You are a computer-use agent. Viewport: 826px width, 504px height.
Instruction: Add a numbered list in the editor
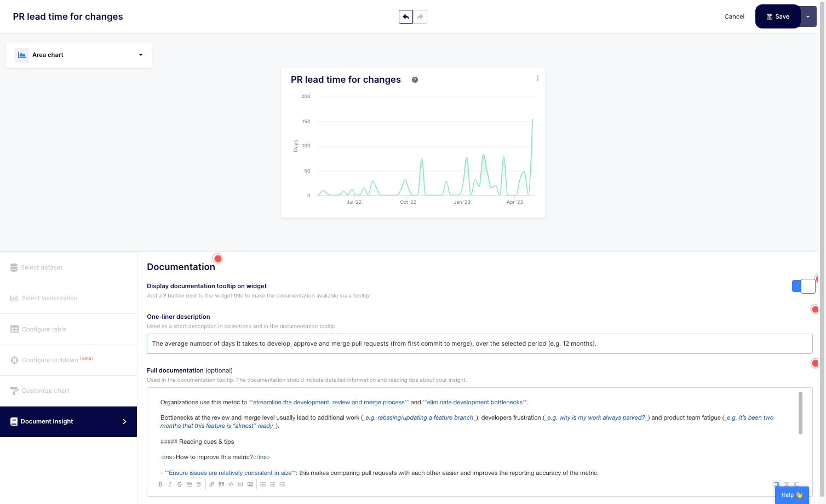pos(272,484)
